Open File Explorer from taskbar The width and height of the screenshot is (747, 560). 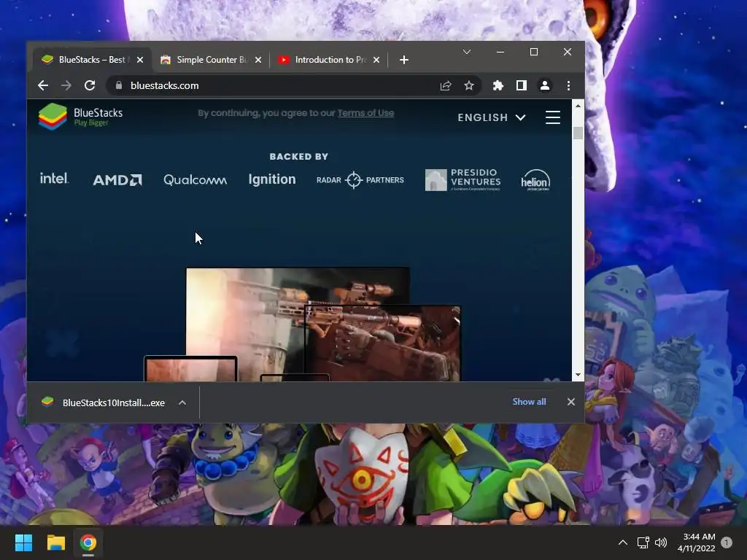point(55,542)
